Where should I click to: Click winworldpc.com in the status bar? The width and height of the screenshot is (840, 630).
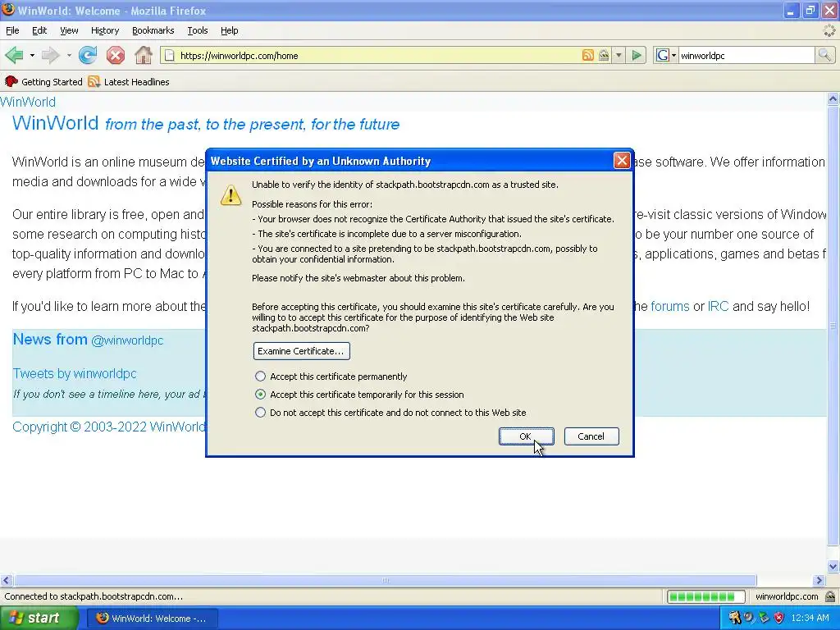pyautogui.click(x=787, y=596)
